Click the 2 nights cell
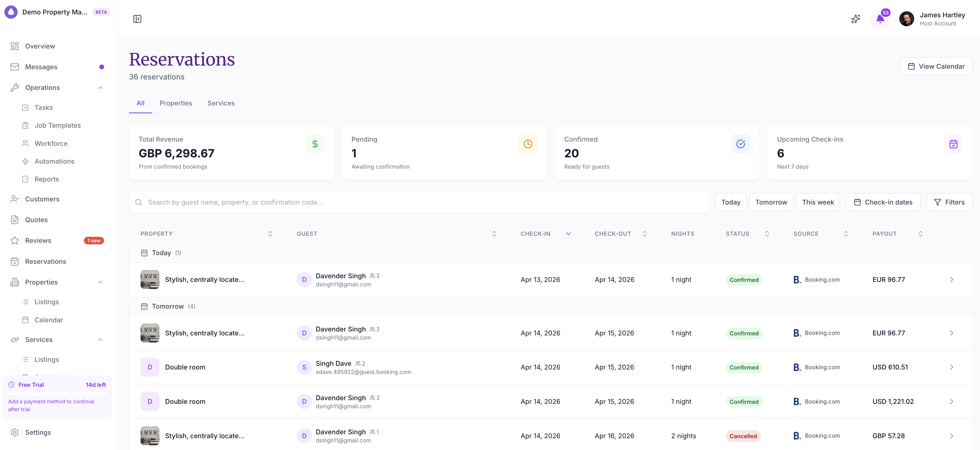Screen dimensions: 980x450 (x=683, y=436)
